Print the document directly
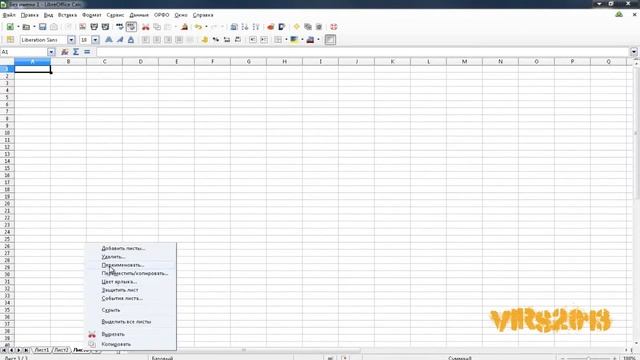 click(94, 27)
